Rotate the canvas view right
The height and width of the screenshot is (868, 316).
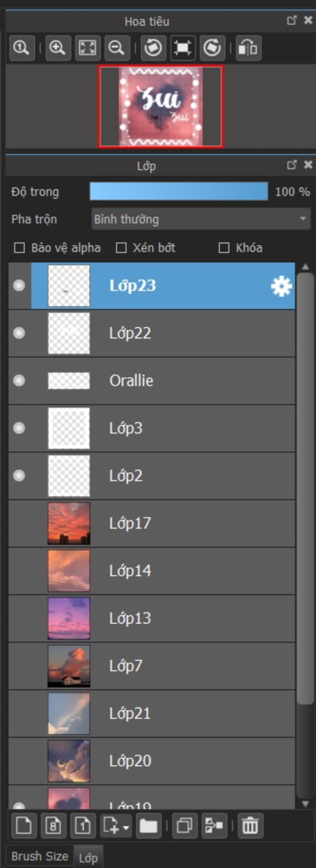pos(212,48)
